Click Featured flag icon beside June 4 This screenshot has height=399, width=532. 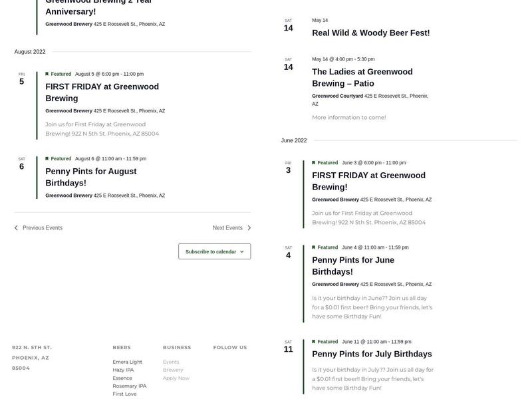click(x=314, y=247)
